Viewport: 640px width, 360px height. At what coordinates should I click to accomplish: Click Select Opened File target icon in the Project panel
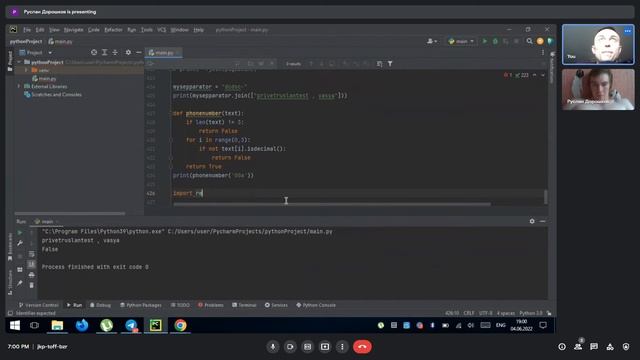pyautogui.click(x=94, y=52)
